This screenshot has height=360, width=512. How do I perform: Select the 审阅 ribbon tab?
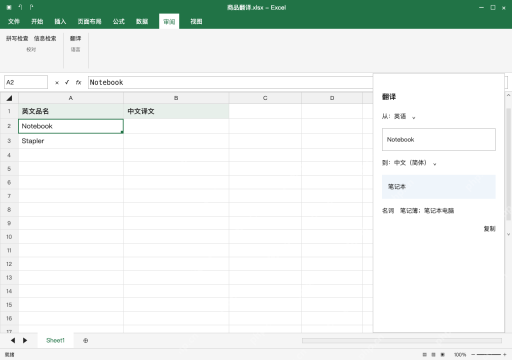coord(169,22)
